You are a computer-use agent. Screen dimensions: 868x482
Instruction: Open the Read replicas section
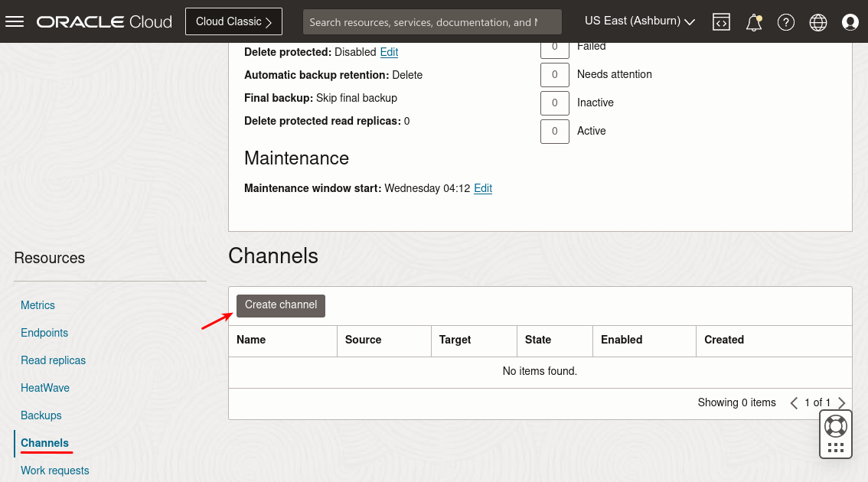(53, 361)
